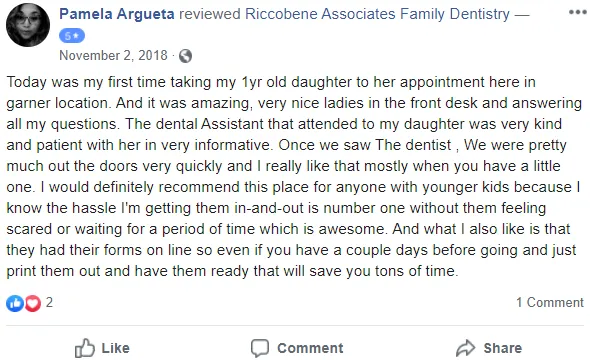590x360 pixels.
Task: Click Pamela Argueta's profile picture
Action: [28, 25]
